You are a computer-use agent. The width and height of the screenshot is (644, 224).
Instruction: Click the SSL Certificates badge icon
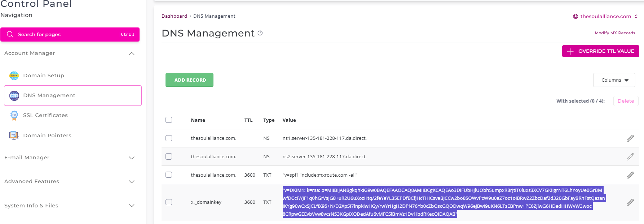(14, 115)
